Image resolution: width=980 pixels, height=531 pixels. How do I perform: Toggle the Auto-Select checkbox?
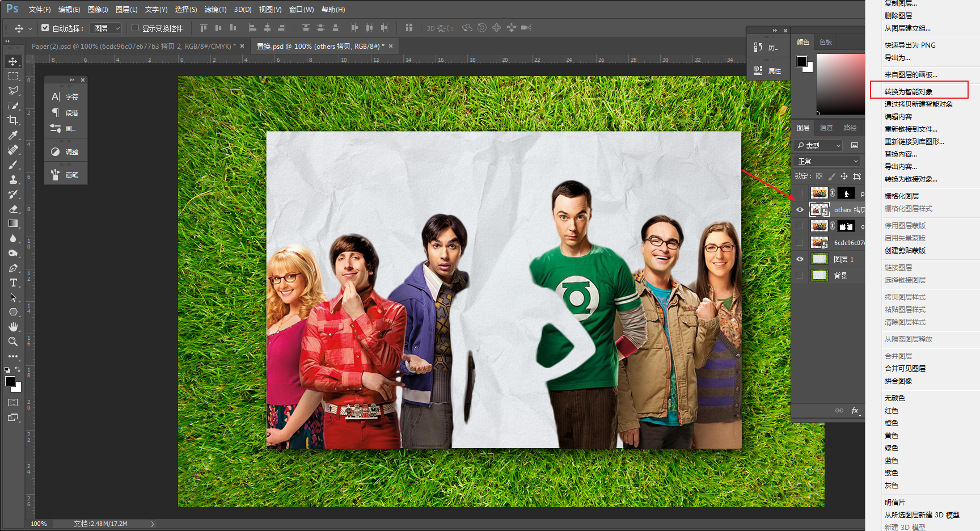pos(45,27)
